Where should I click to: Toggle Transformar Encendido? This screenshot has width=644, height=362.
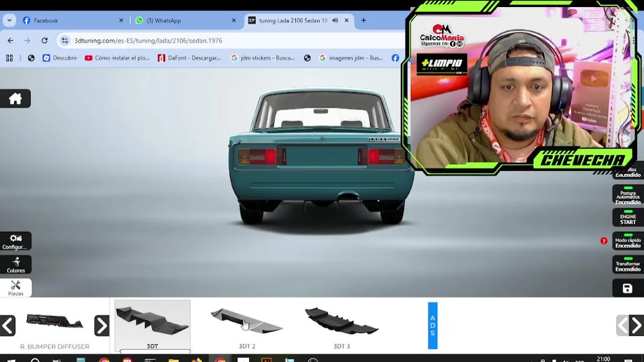(x=627, y=264)
